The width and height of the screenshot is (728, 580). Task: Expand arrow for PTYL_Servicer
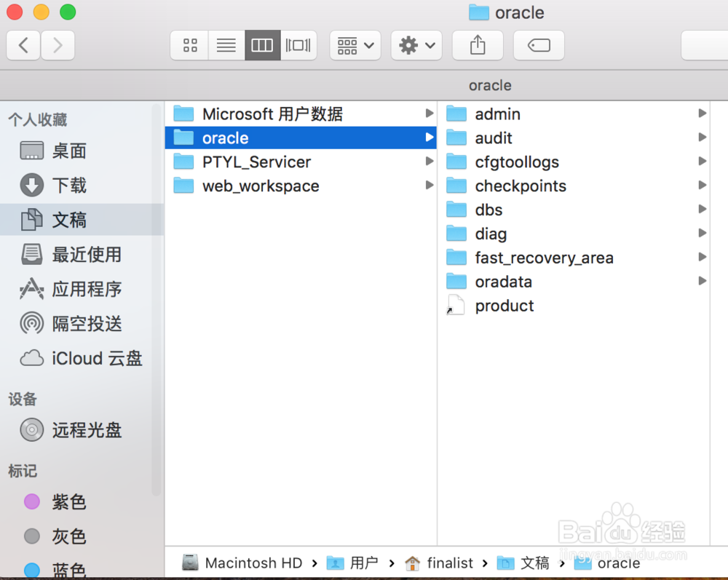(430, 161)
